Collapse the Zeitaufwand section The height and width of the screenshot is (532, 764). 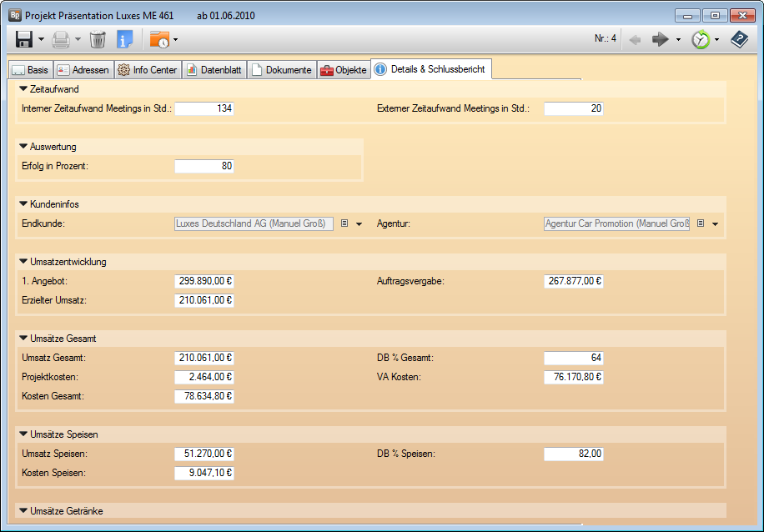(23, 89)
